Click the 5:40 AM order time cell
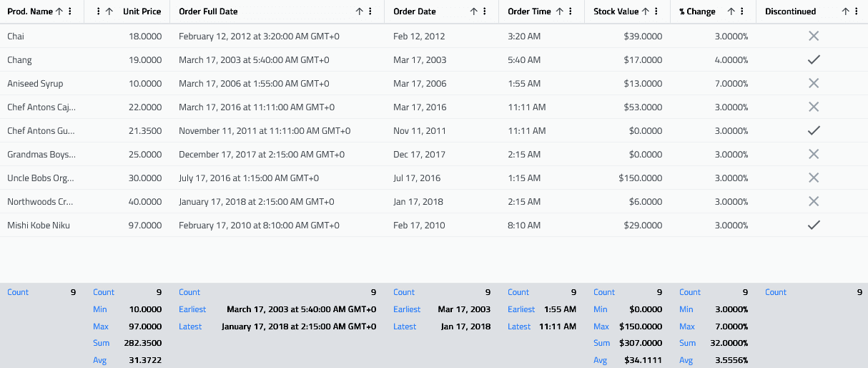 pyautogui.click(x=542, y=59)
